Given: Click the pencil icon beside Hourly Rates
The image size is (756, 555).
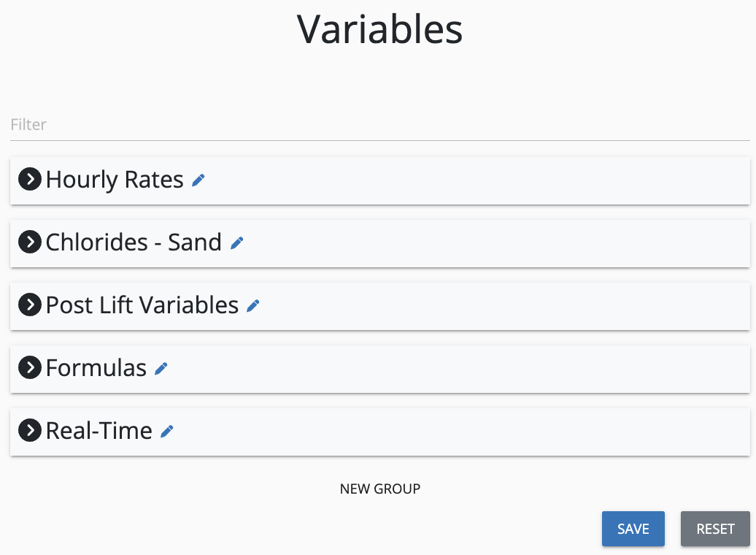Looking at the screenshot, I should point(198,180).
